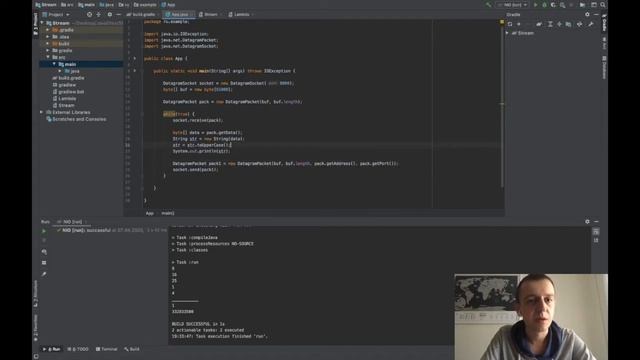Click magnifier filter icon in Run panel sidebar
The height and width of the screenshot is (360, 640).
pos(44,252)
